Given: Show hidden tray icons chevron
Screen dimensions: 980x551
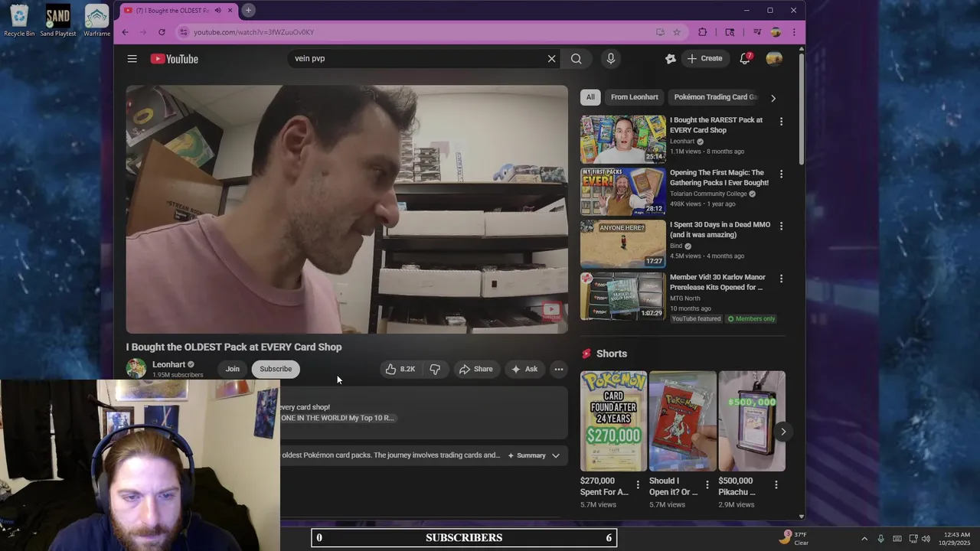Looking at the screenshot, I should click(864, 539).
